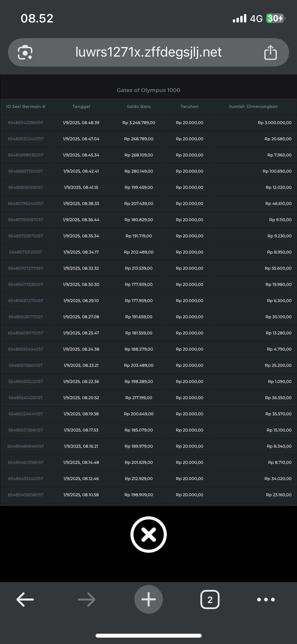The height and width of the screenshot is (644, 297).
Task: Tap the forward arrow navigation icon
Action: tap(87, 599)
